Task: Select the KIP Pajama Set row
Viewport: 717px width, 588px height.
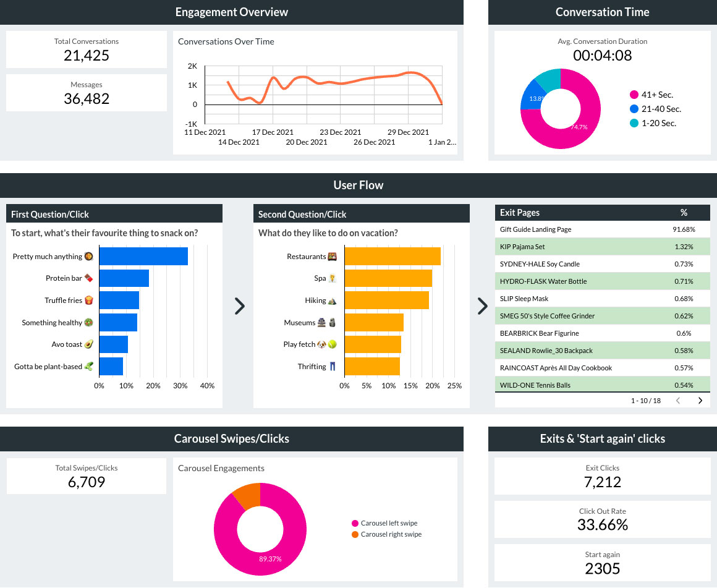Action: pyautogui.click(x=602, y=247)
